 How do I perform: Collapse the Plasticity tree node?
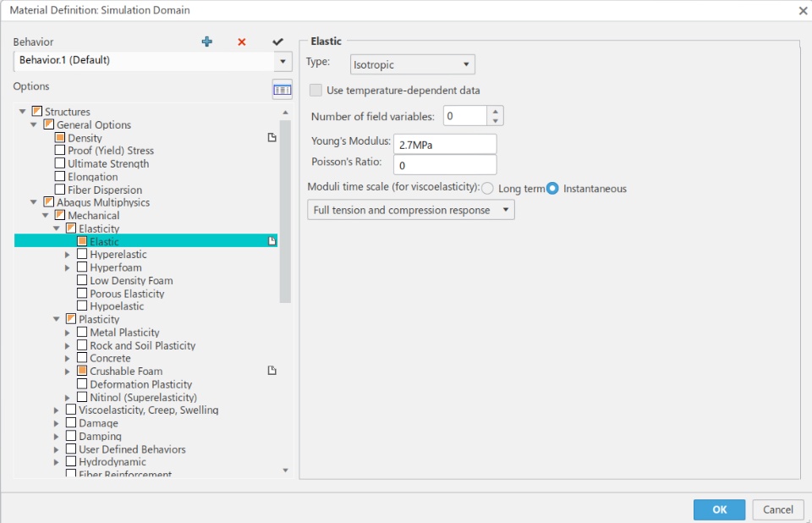pos(57,319)
